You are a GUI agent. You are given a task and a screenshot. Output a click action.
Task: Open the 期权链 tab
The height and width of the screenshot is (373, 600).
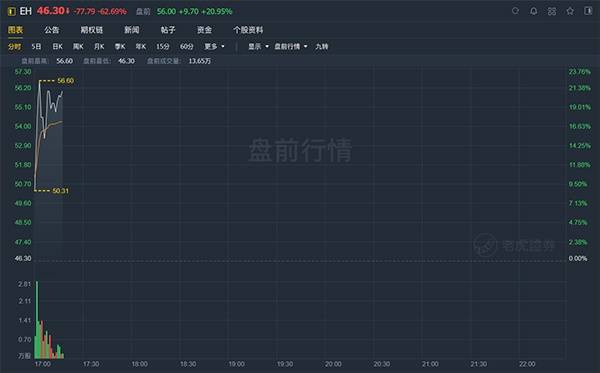click(91, 30)
